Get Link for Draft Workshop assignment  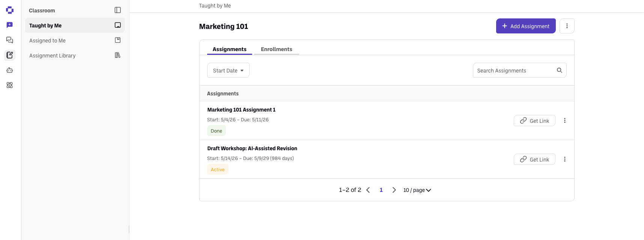534,159
